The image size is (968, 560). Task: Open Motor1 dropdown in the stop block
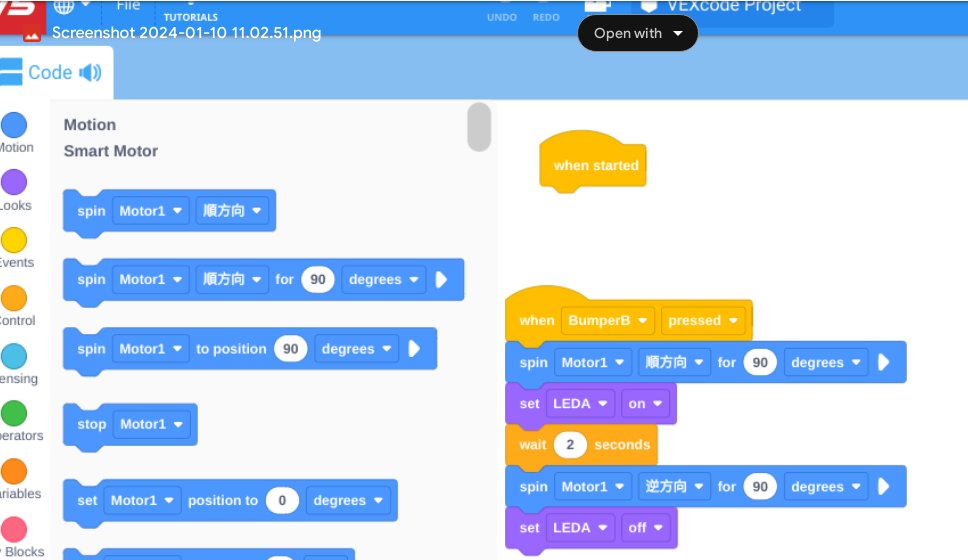click(151, 424)
